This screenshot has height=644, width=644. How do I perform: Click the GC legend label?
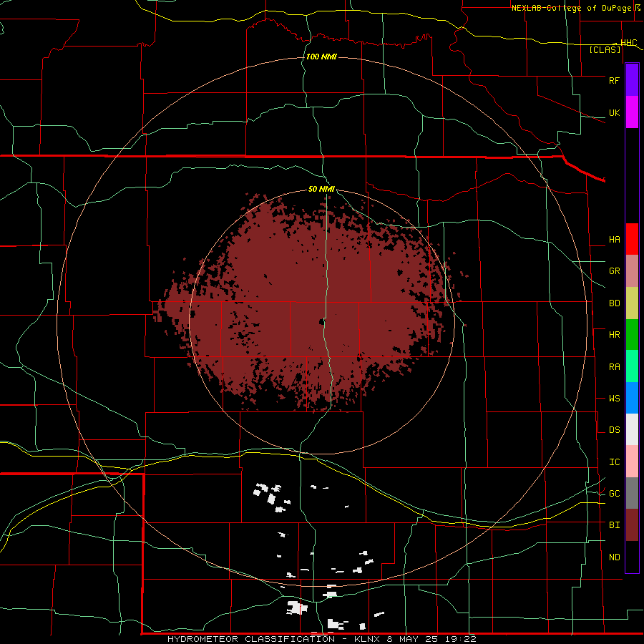click(614, 494)
